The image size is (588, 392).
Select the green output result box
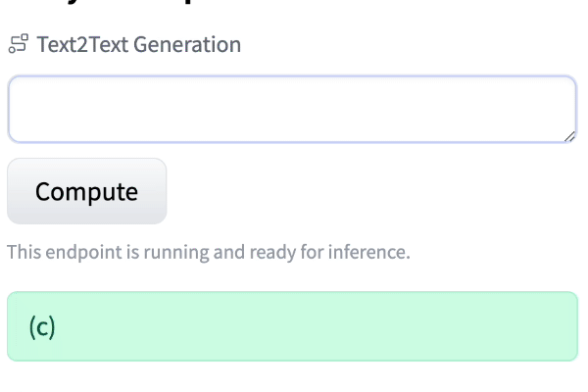292,326
